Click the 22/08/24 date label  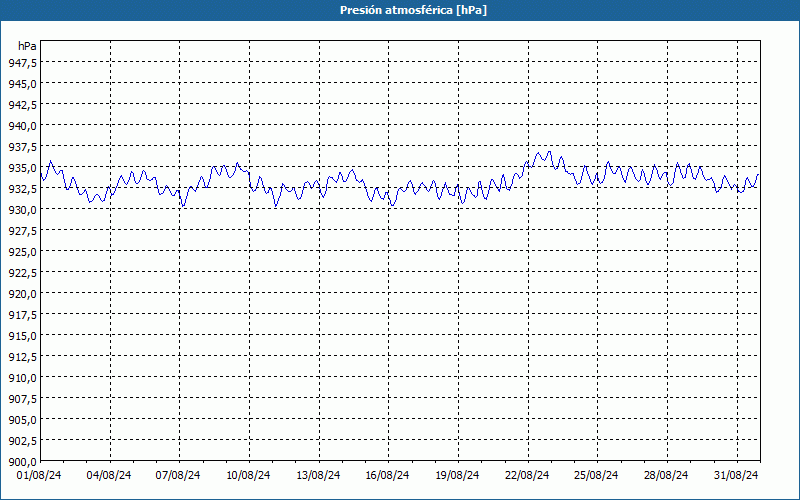click(x=527, y=475)
